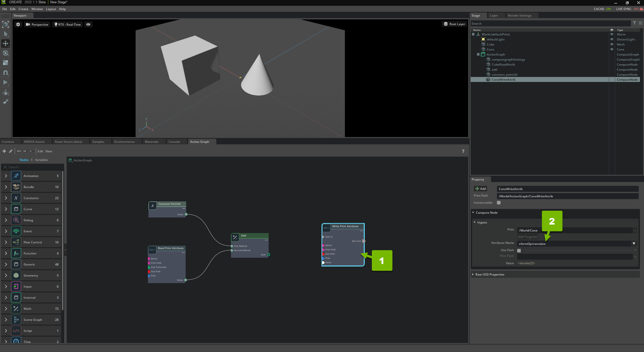Click the Sum output port on Add node

(269, 255)
